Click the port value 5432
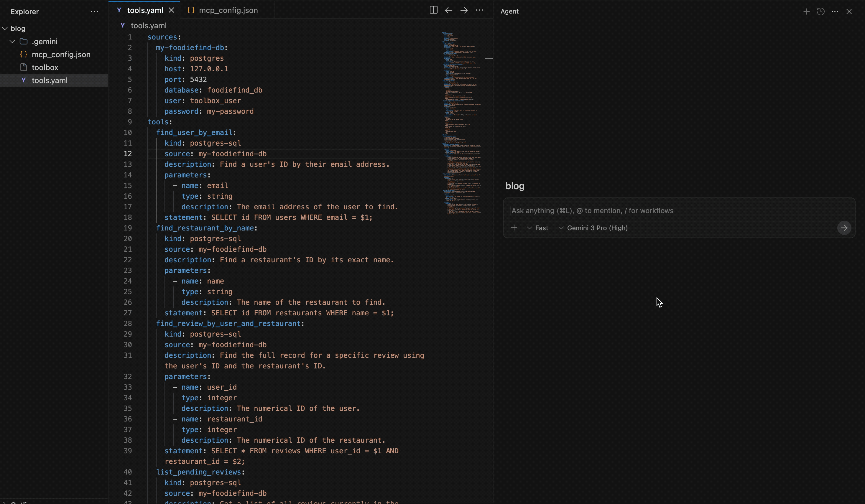 click(198, 80)
